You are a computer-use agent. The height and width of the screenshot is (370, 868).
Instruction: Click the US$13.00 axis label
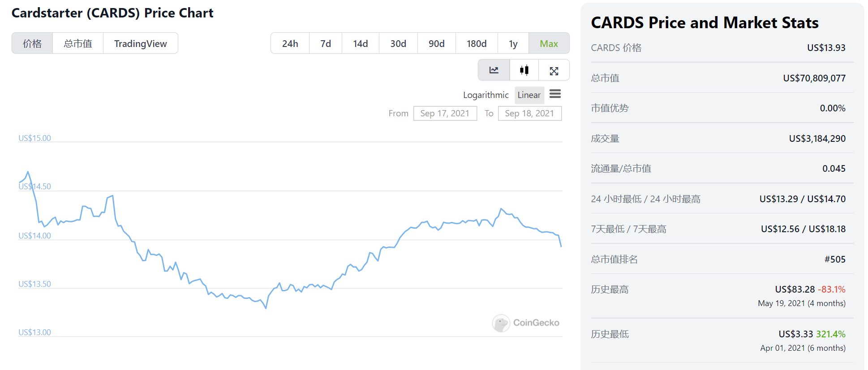click(x=34, y=332)
